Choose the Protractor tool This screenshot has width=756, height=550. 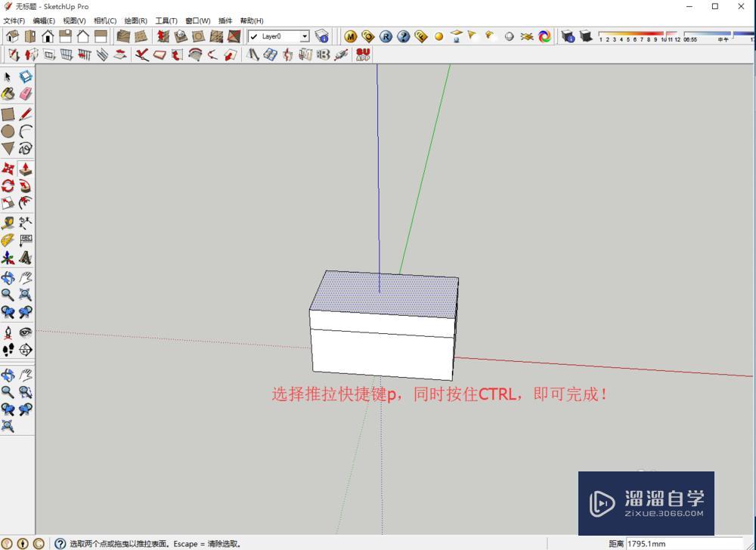pyautogui.click(x=8, y=240)
